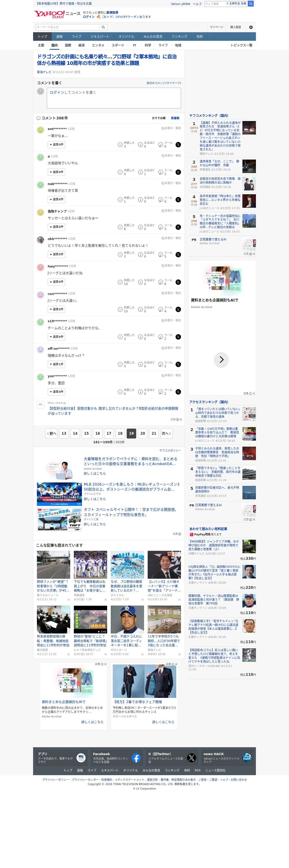The image size is (289, 868).
Task: Select the スポーツ category tab
Action: (x=118, y=46)
